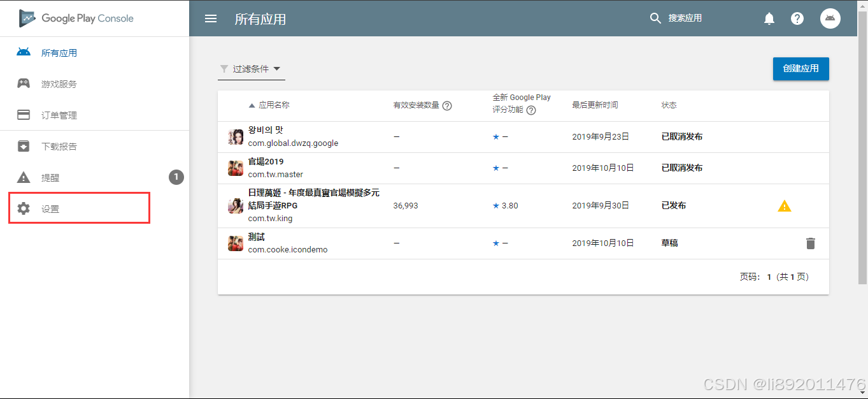Click the 页码 pagination text
The height and width of the screenshot is (399, 868).
[x=774, y=277]
